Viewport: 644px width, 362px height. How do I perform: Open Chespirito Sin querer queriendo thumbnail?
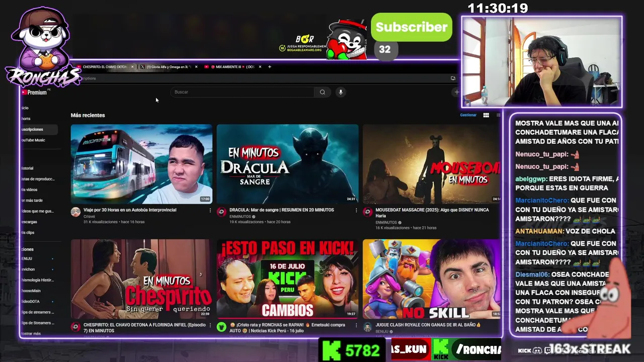141,279
